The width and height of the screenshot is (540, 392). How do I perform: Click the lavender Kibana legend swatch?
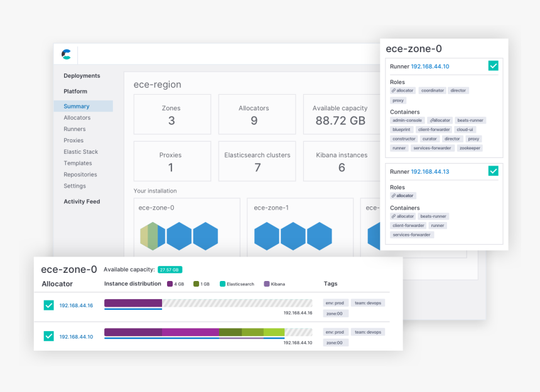click(267, 283)
